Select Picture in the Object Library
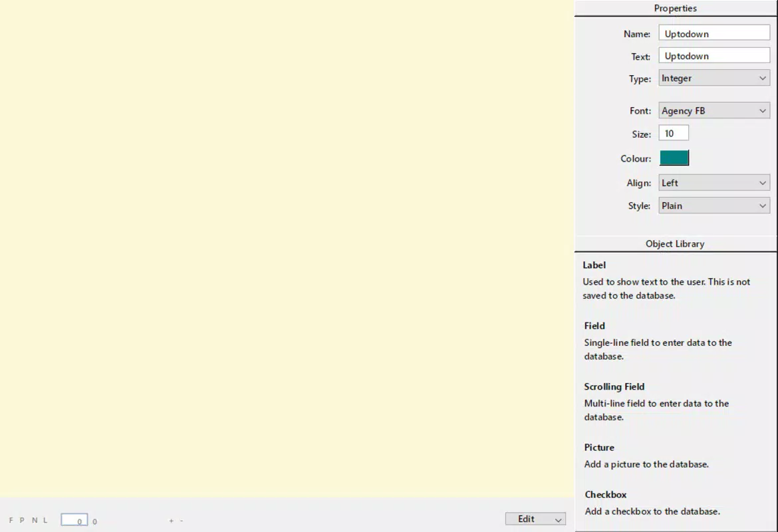 (x=599, y=447)
